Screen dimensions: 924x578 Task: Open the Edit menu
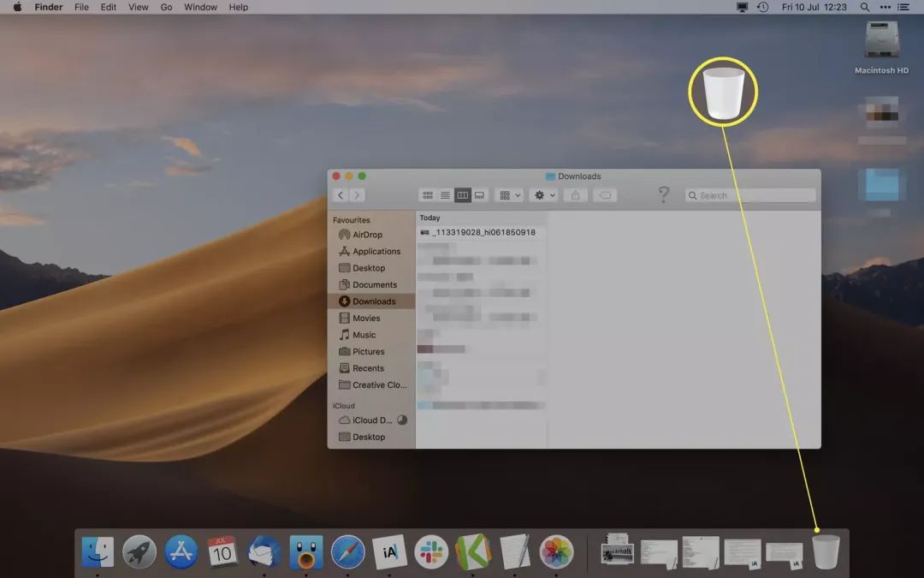[x=109, y=7]
